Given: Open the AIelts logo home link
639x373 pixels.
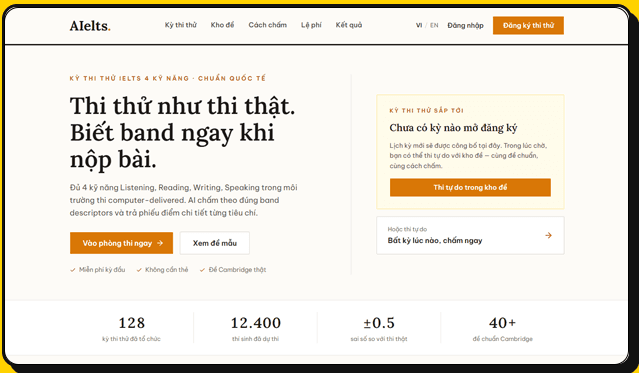Looking at the screenshot, I should (x=90, y=26).
